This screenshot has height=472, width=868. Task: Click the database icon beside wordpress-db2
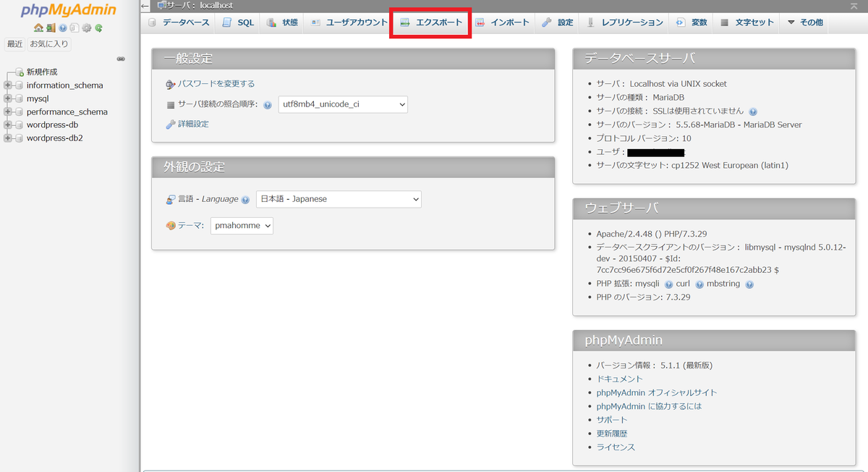pos(20,138)
